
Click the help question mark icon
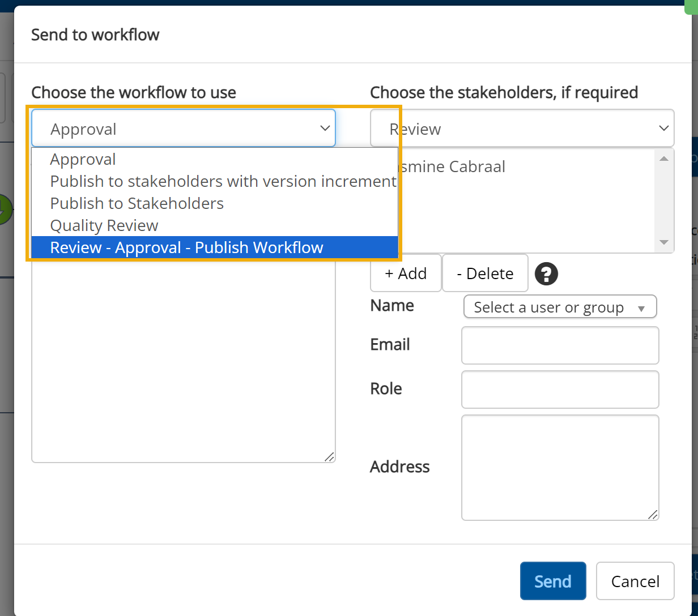click(x=546, y=274)
